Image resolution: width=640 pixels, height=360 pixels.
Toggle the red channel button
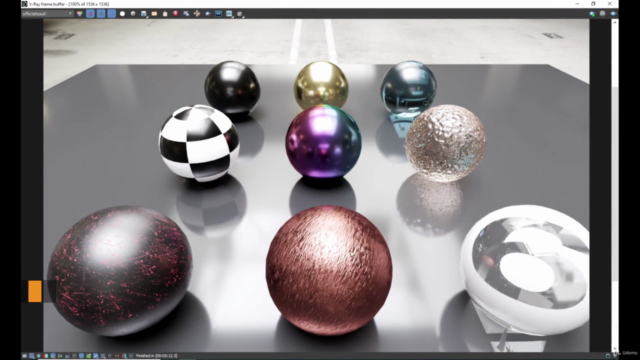[x=90, y=13]
